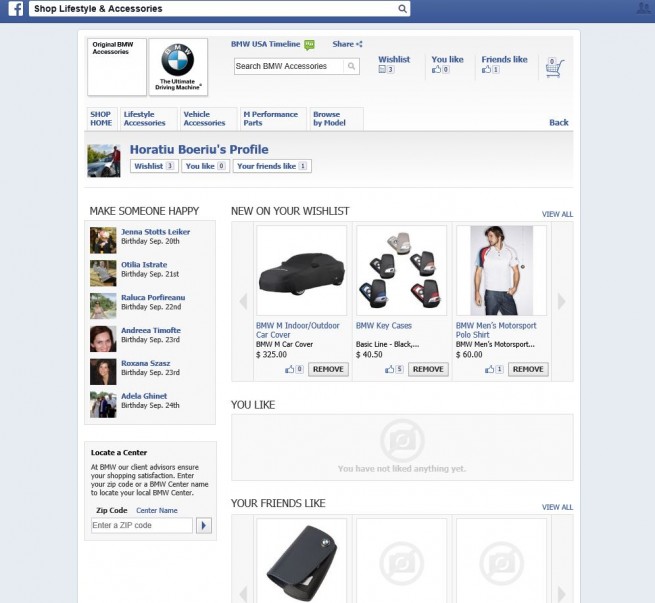Screen dimensions: 655x603
Task: Remove Motorsport Polo Shirt from wishlist
Action: point(528,369)
